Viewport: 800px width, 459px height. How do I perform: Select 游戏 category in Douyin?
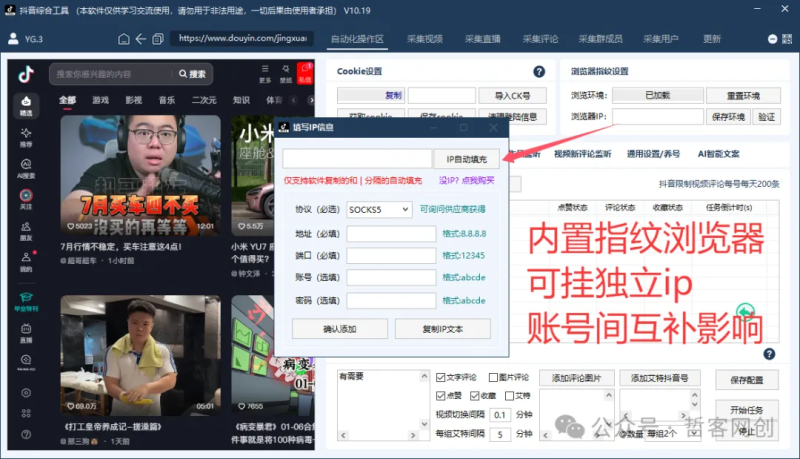coord(101,100)
